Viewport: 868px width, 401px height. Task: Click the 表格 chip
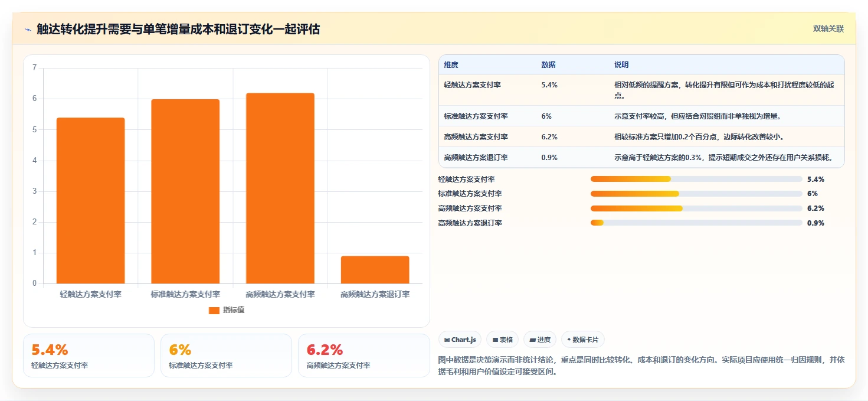502,340
